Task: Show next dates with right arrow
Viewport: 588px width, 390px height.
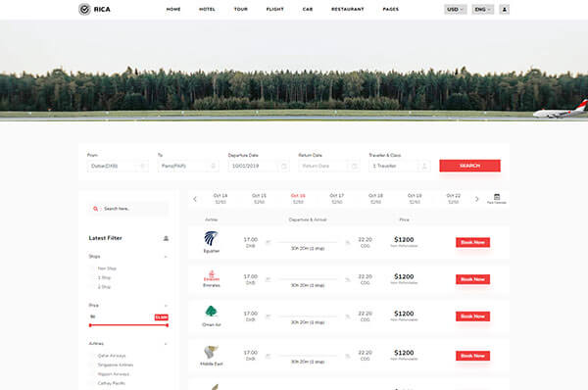Action: 476,199
